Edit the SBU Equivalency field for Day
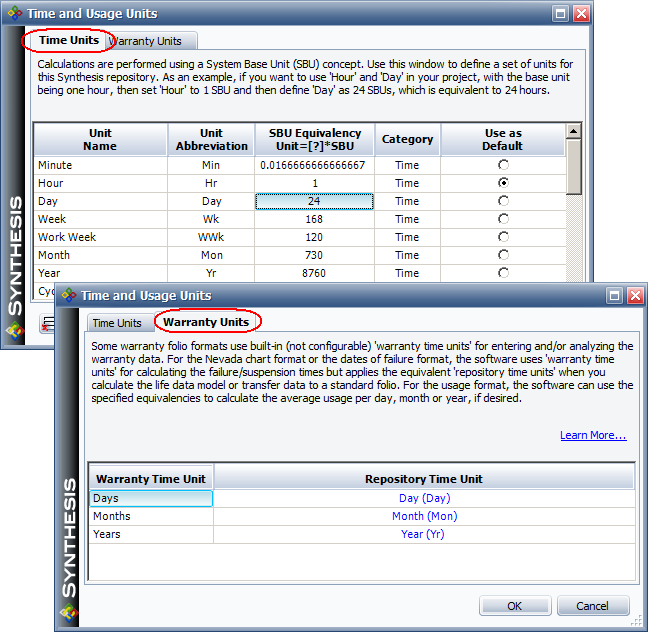 point(314,201)
